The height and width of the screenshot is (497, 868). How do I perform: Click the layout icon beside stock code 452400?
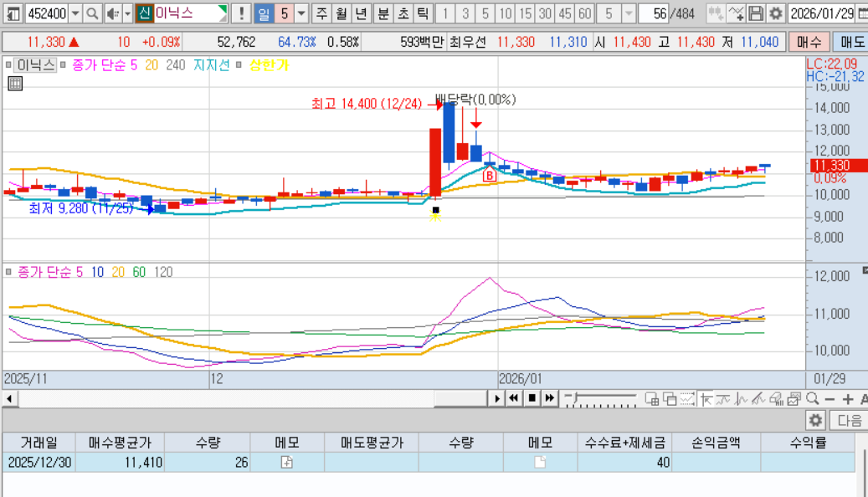(x=13, y=13)
